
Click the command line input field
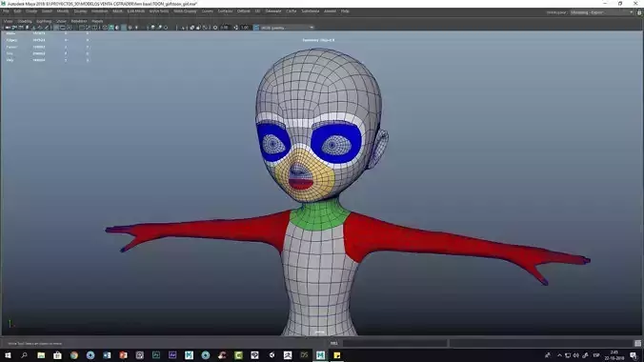pos(394,343)
